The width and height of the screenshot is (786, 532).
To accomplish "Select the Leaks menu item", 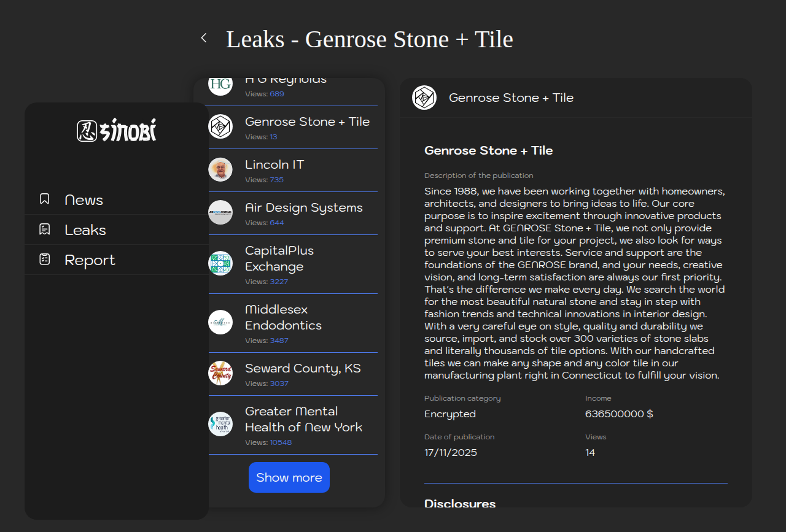I will coord(85,230).
